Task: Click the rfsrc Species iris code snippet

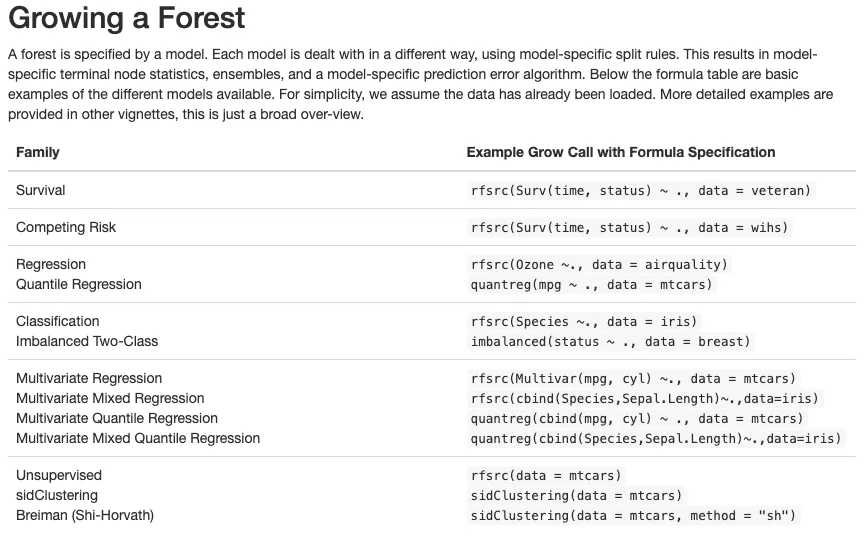Action: 584,321
